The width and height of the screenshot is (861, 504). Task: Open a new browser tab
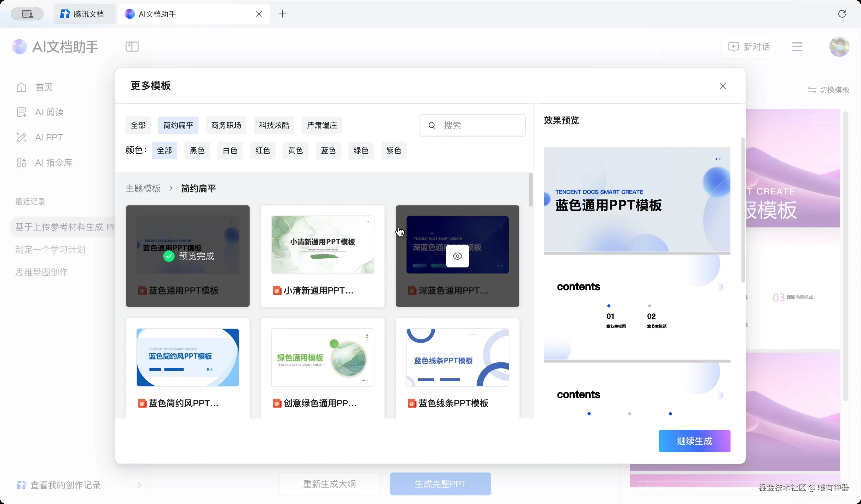tap(282, 14)
